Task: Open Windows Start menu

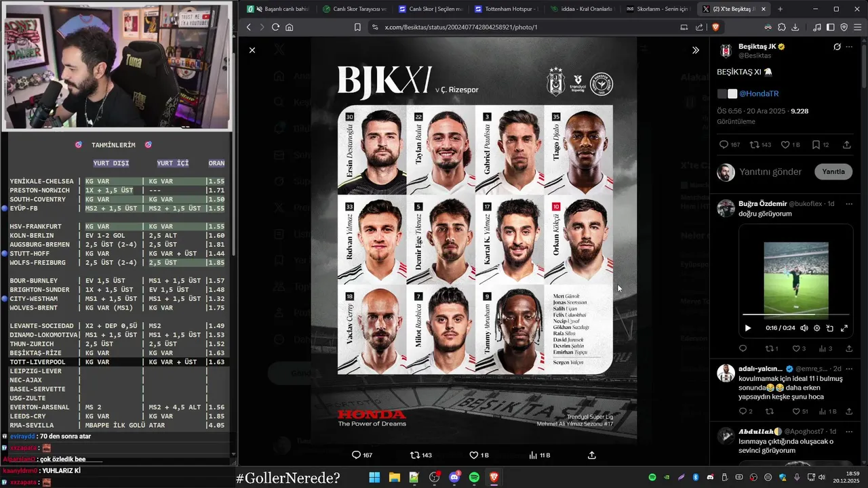Action: [x=374, y=478]
